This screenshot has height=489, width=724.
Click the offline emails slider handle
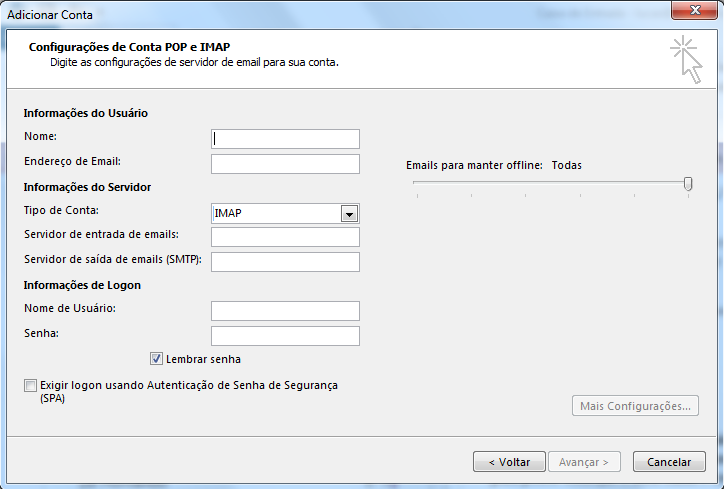[x=688, y=183]
